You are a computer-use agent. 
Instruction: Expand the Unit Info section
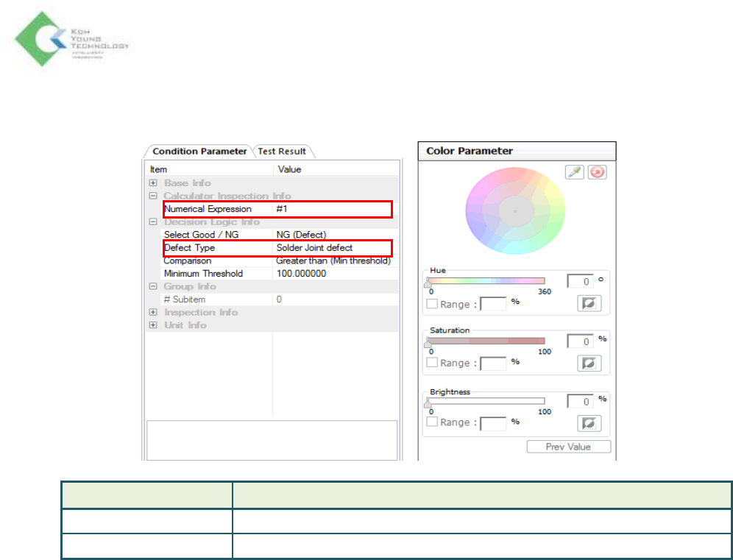coord(153,325)
